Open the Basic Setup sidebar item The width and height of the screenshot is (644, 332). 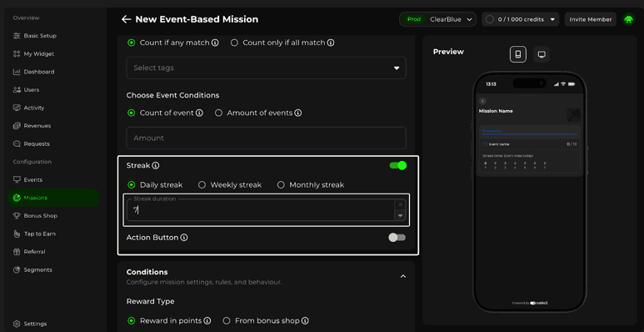[x=35, y=36]
